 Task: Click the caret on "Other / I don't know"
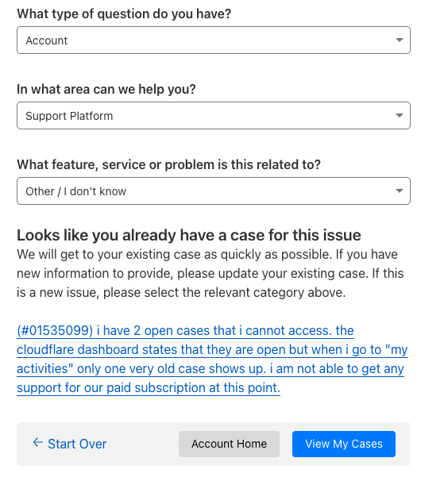tap(400, 190)
